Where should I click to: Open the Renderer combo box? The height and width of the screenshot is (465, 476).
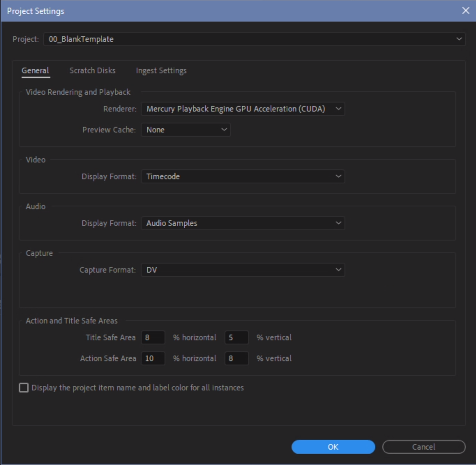243,108
